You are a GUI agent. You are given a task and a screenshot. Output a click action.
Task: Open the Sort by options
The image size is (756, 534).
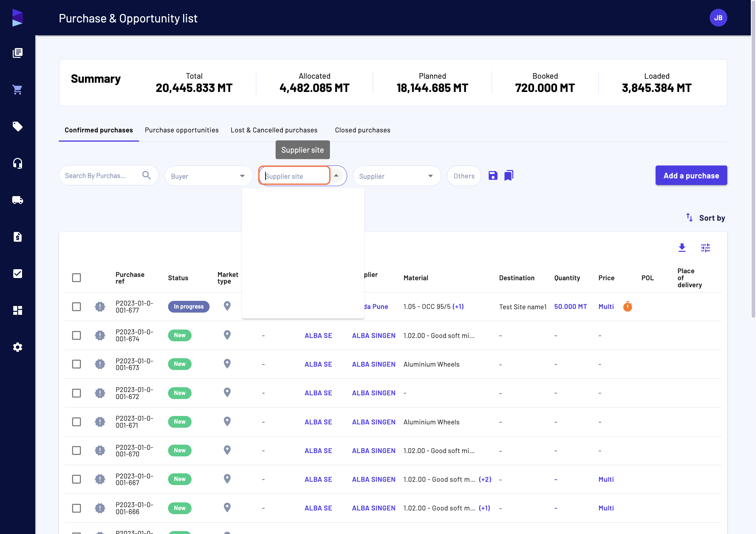point(705,218)
